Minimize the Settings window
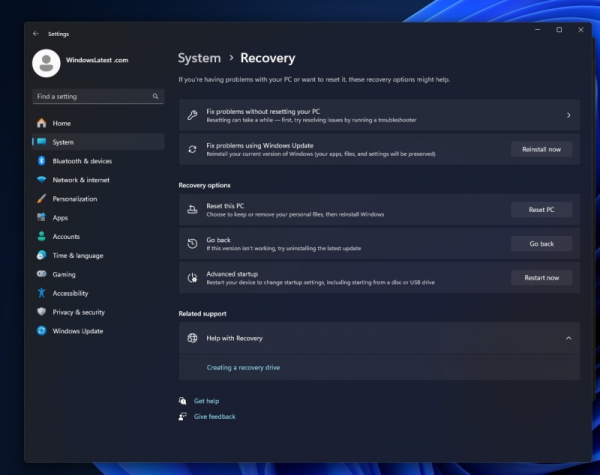The height and width of the screenshot is (475, 600). point(538,30)
